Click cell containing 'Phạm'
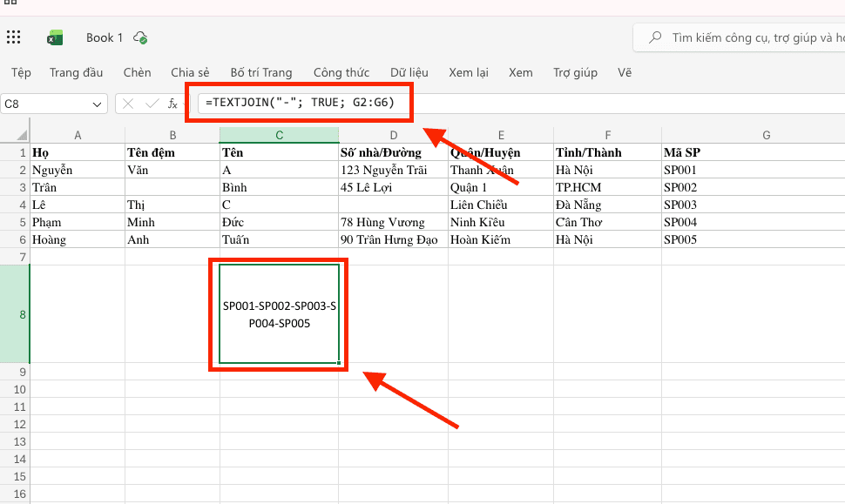Screen dimensions: 845x504 point(78,222)
